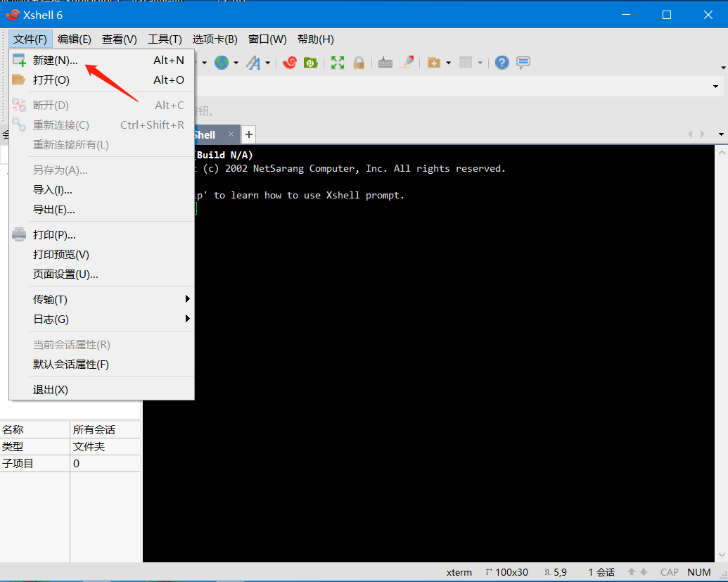Viewport: 728px width, 582px height.
Task: Open the 文件(F) menu
Action: coord(30,39)
